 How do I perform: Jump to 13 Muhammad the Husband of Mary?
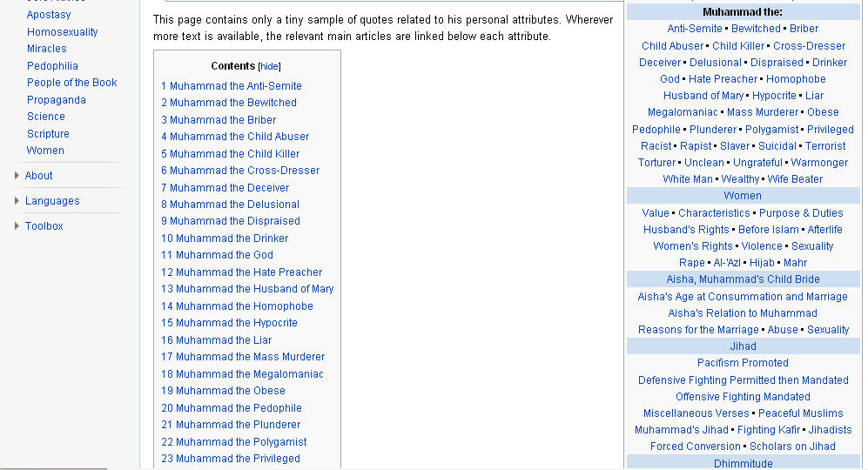click(x=247, y=289)
